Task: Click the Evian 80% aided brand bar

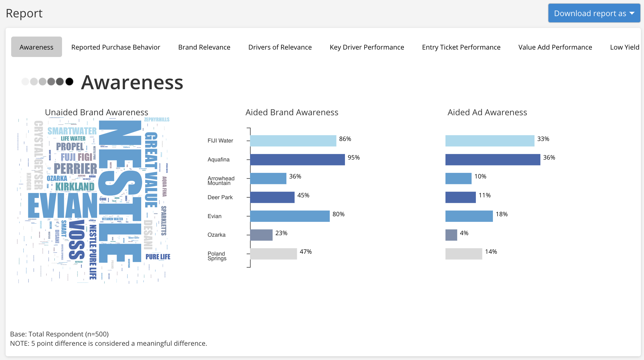Action: [x=290, y=216]
